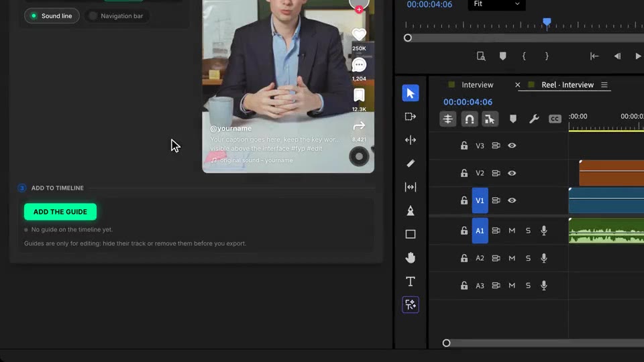Toggle Snap in timeline magnet icon

469,119
